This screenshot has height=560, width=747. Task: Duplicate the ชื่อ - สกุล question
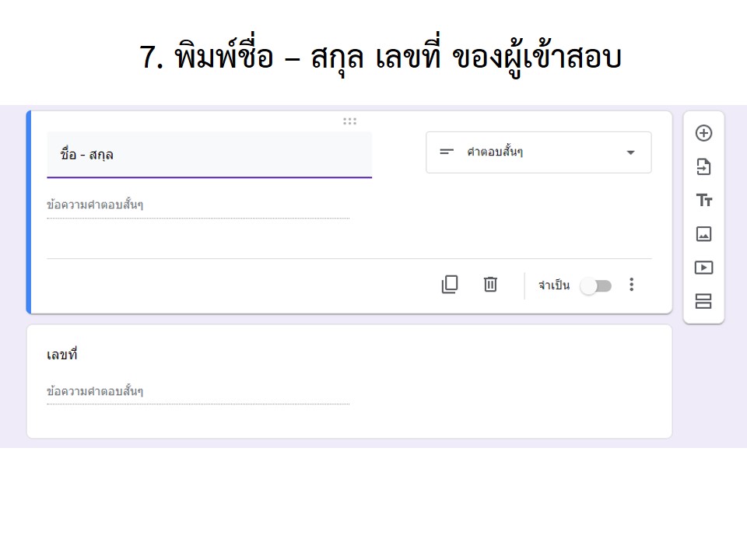click(450, 285)
